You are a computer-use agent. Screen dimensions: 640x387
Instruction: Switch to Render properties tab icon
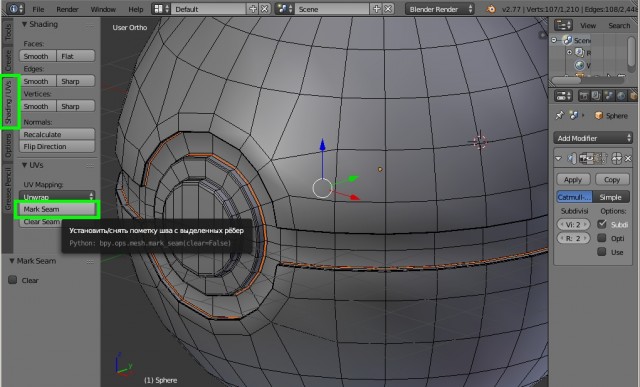coord(584,96)
